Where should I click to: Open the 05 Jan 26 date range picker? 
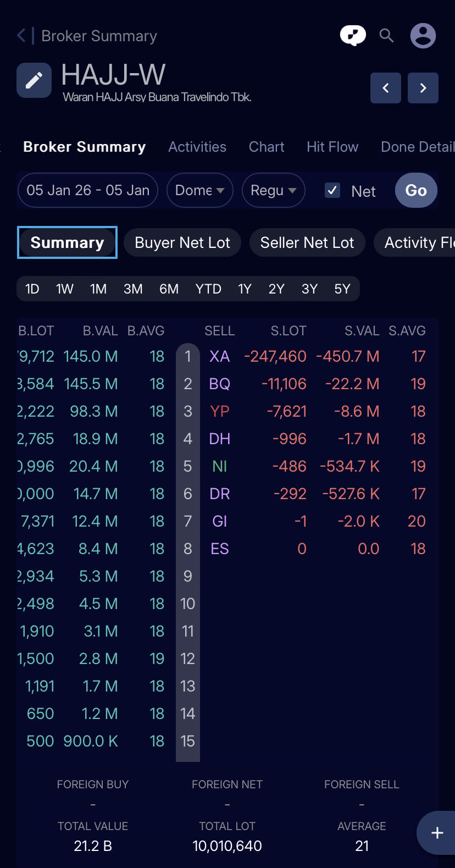[88, 191]
